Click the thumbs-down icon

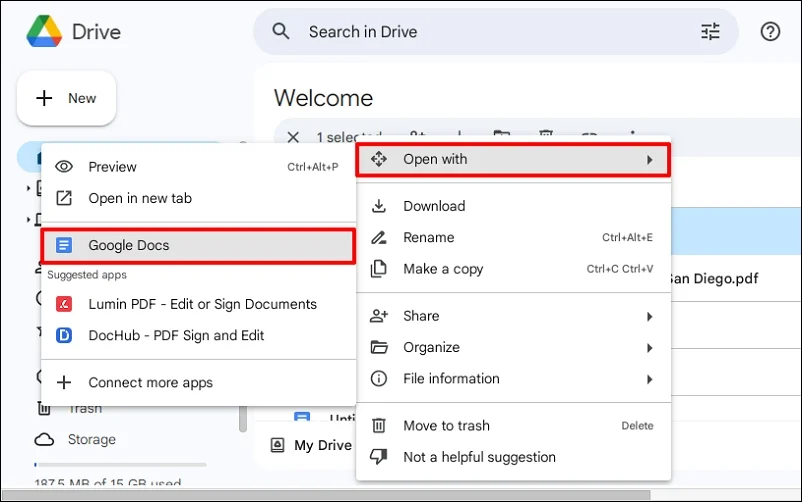[378, 456]
